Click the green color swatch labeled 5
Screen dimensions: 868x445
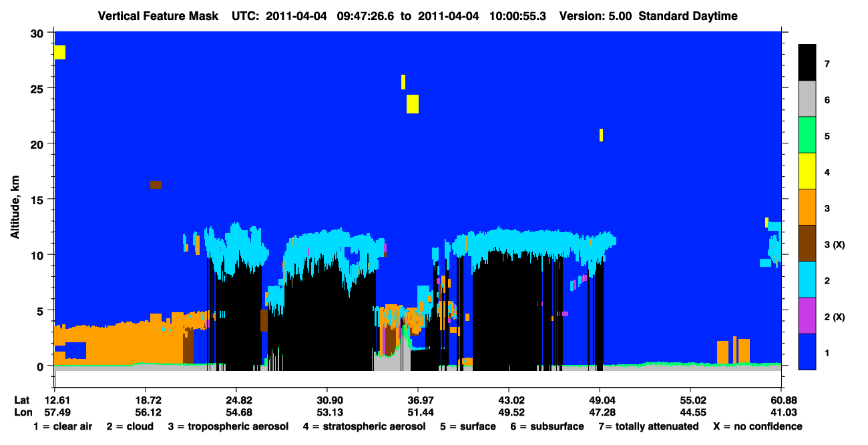tap(807, 135)
